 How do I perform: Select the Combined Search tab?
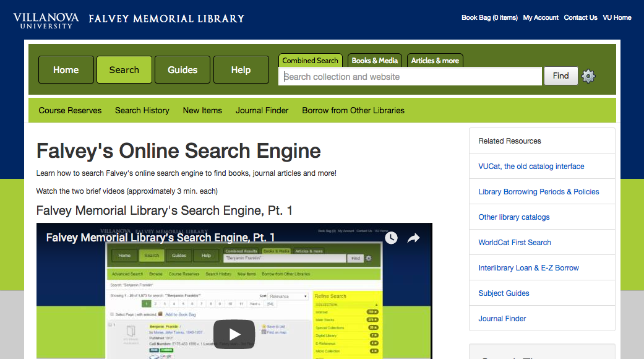(310, 61)
